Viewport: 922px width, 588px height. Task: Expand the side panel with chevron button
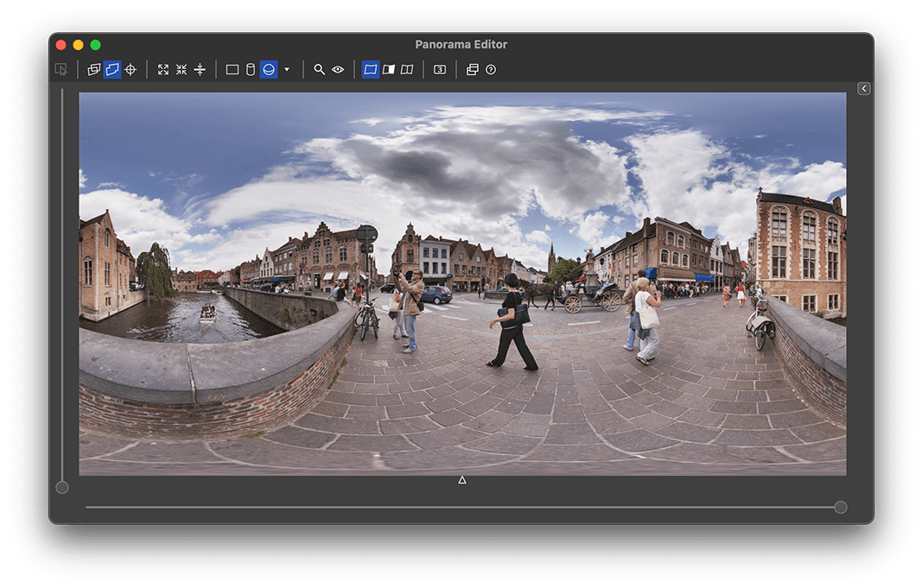[863, 89]
